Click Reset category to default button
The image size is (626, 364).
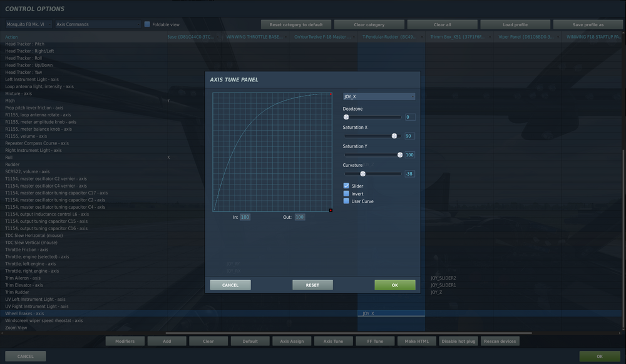coord(296,25)
